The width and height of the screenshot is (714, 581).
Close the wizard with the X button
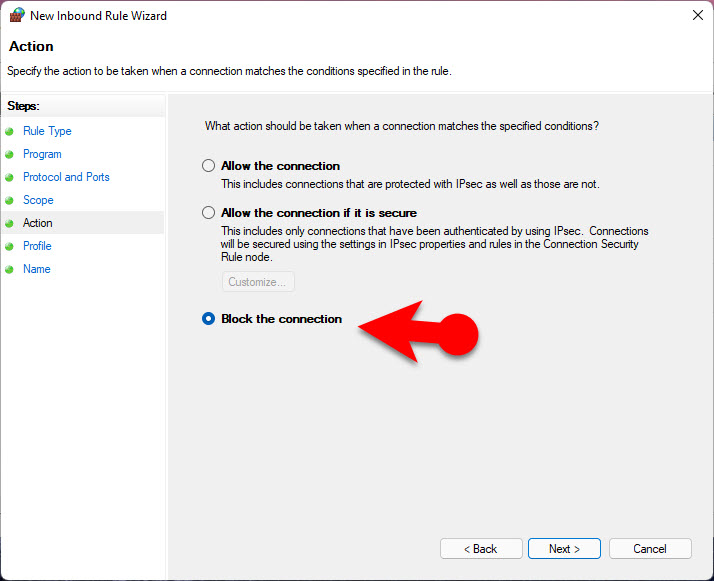click(x=698, y=15)
